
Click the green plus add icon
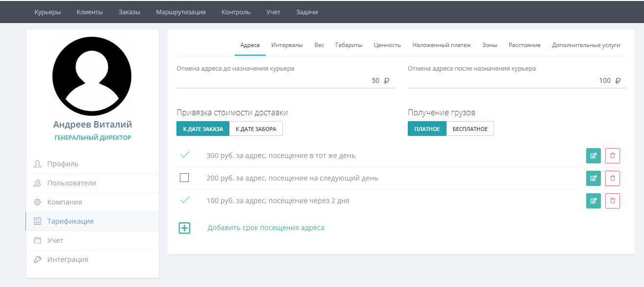click(x=184, y=228)
